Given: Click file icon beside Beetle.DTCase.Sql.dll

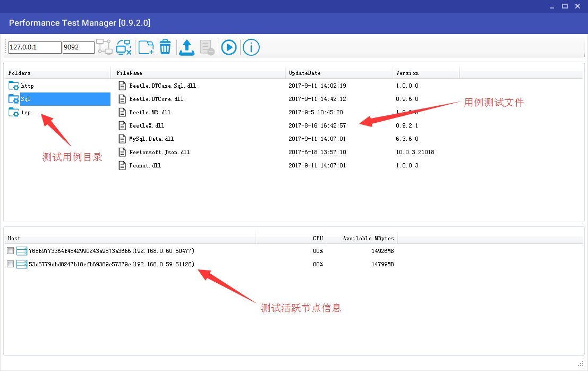Looking at the screenshot, I should pyautogui.click(x=122, y=86).
